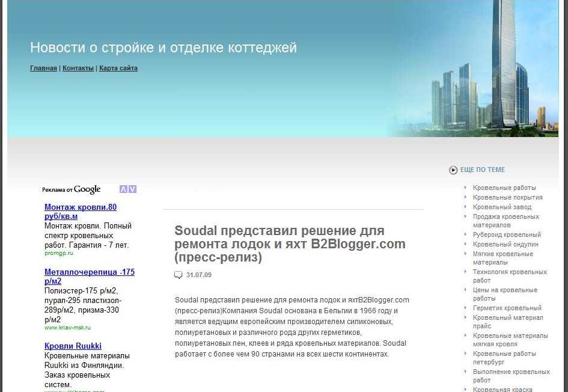The image size is (568, 392).
Task: Click the ЕЩЕ ПО ТЕМЕ heading
Action: [483, 170]
